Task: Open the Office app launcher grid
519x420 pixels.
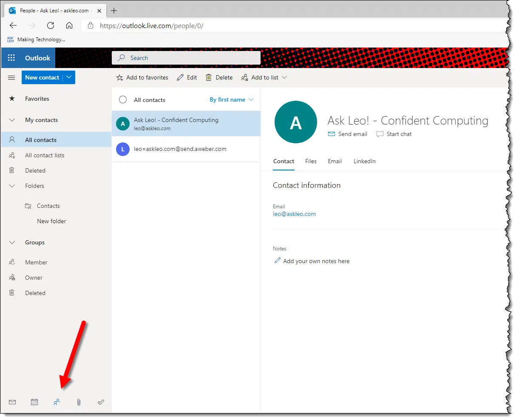Action: click(11, 58)
